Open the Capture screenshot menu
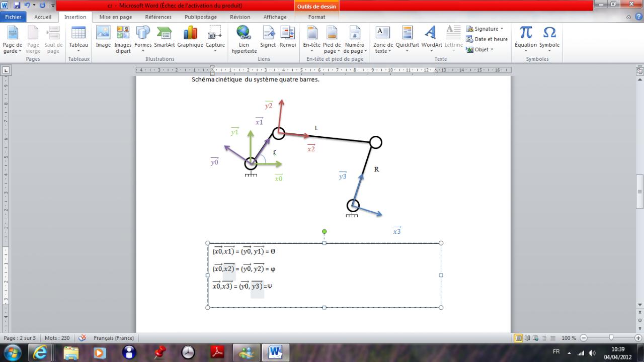 [x=215, y=39]
